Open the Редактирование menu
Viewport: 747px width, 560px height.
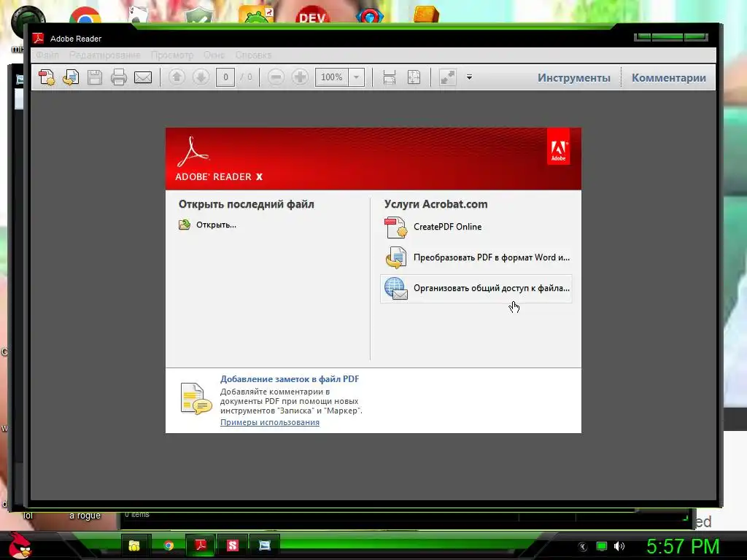pos(105,55)
